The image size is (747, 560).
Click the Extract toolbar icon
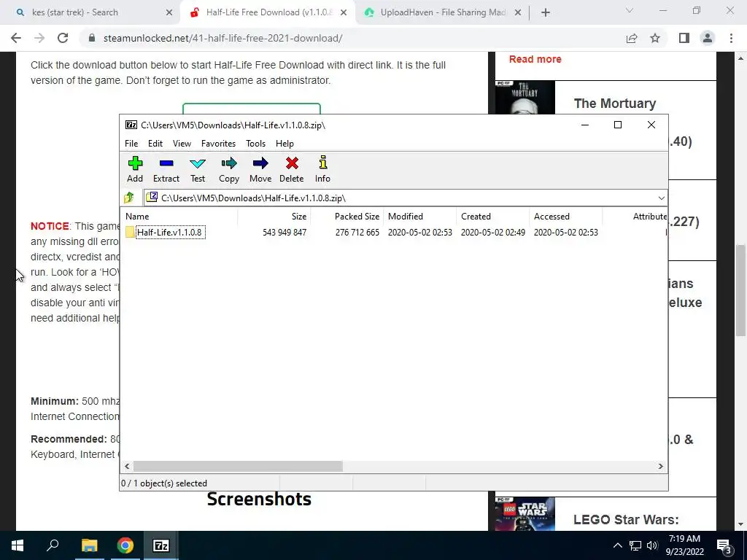[x=166, y=169]
